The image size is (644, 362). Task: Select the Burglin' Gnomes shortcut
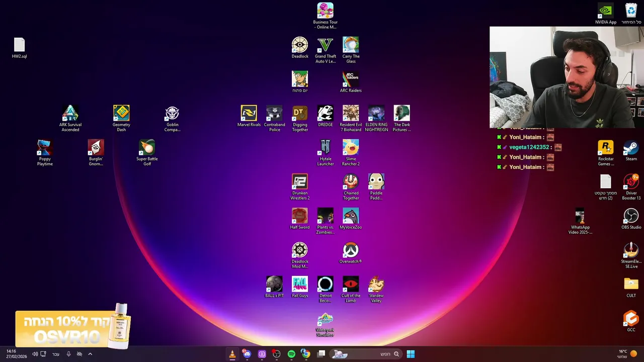(96, 153)
